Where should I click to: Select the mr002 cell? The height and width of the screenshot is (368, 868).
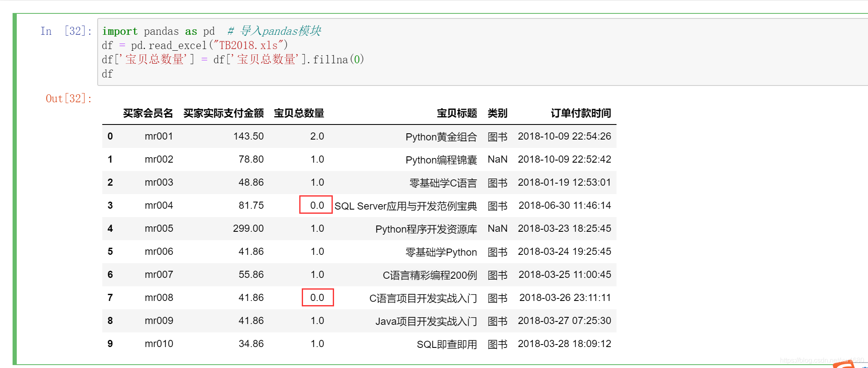[x=159, y=159]
